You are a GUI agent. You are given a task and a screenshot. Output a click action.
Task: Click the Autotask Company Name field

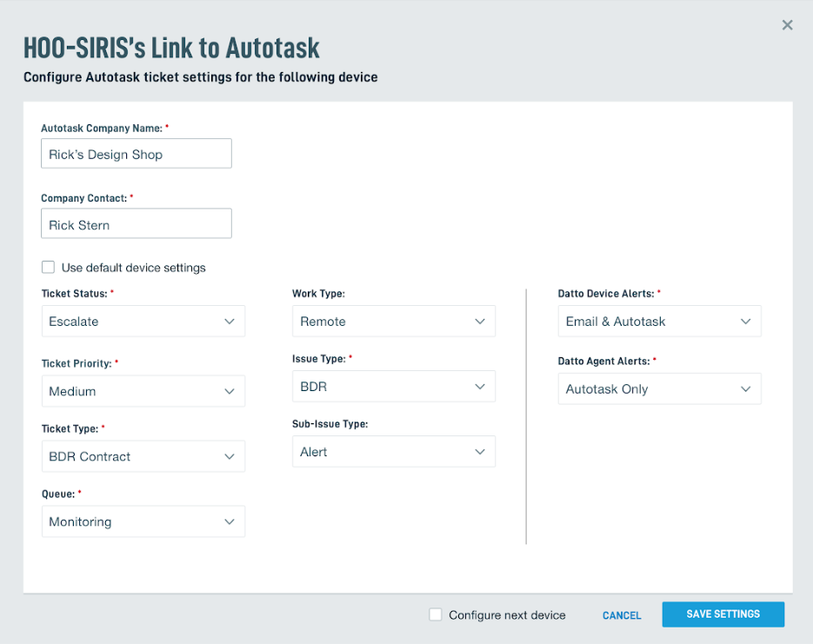[x=137, y=154]
